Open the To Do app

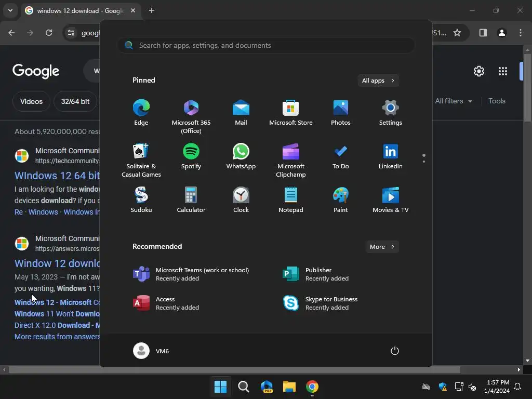[x=341, y=156]
